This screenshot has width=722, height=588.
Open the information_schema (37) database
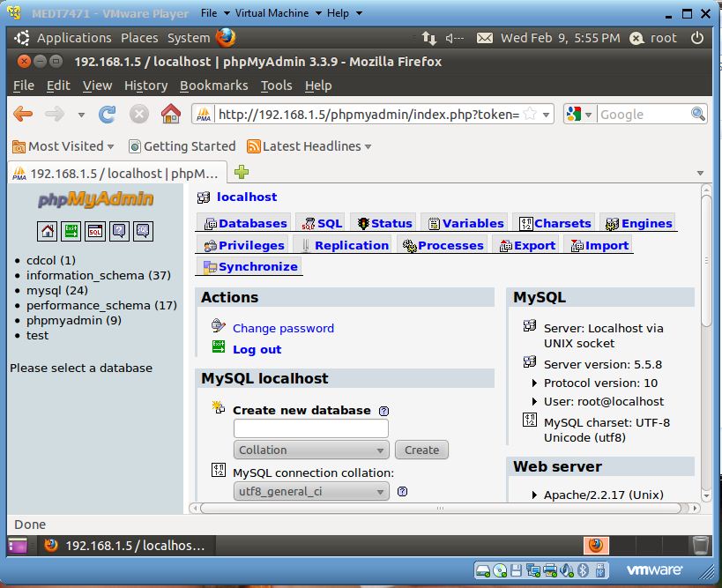click(x=99, y=275)
